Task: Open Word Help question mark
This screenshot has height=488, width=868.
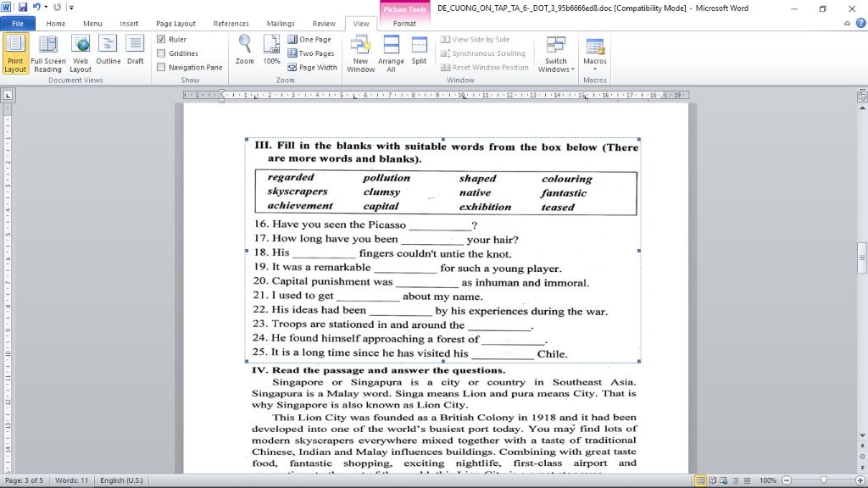Action: click(x=861, y=23)
